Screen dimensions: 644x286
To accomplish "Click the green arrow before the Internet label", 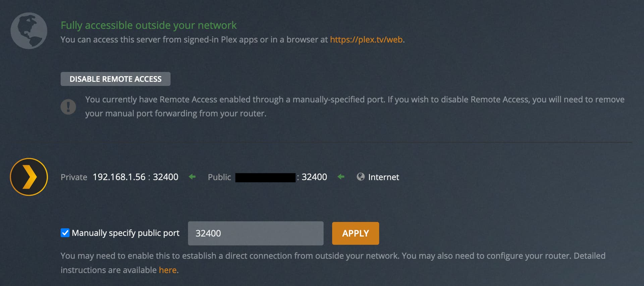I will point(341,176).
